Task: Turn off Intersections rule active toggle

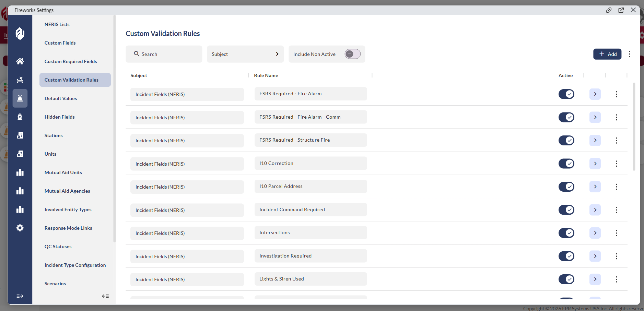Action: coord(566,233)
